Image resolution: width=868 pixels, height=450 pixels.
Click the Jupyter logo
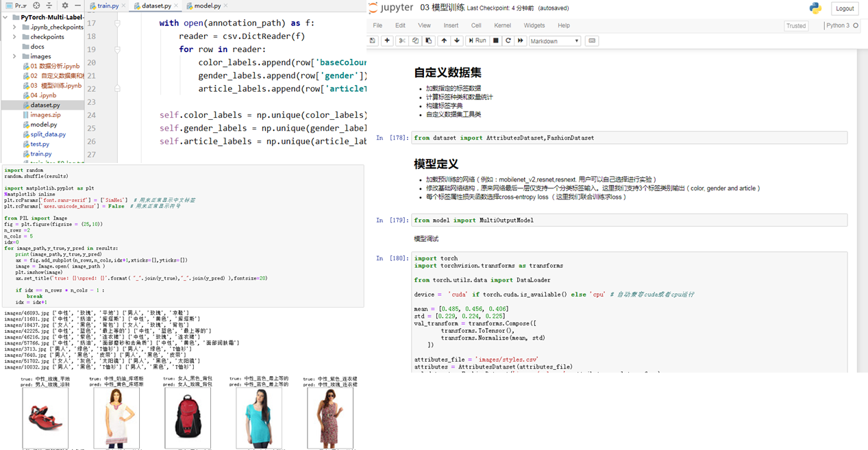[x=391, y=8]
